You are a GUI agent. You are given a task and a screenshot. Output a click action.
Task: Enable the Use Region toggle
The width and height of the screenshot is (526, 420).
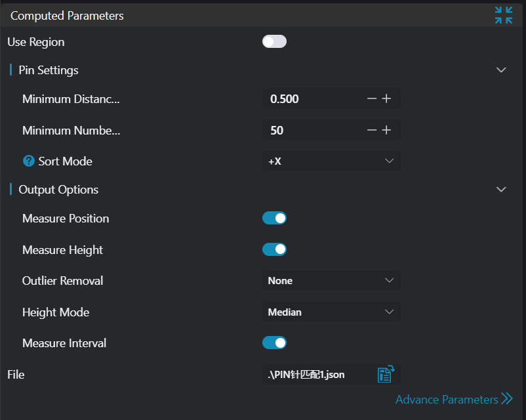pos(274,42)
